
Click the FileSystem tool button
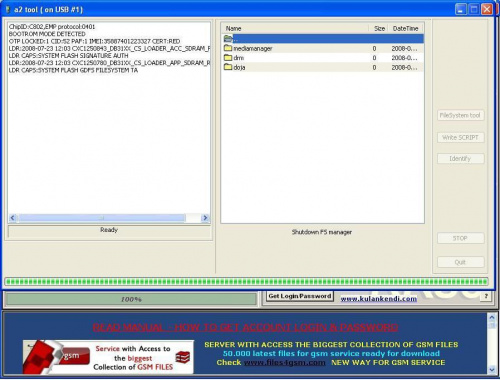(x=460, y=115)
